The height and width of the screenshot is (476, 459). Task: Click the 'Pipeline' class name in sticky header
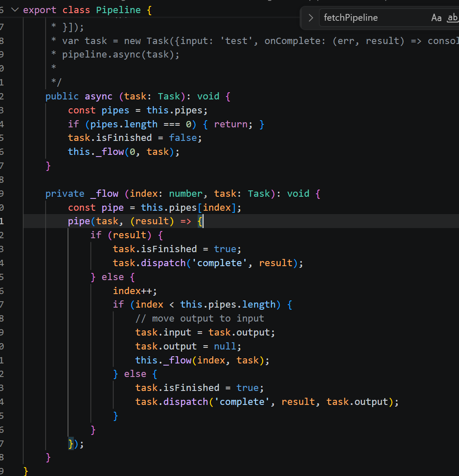(118, 10)
